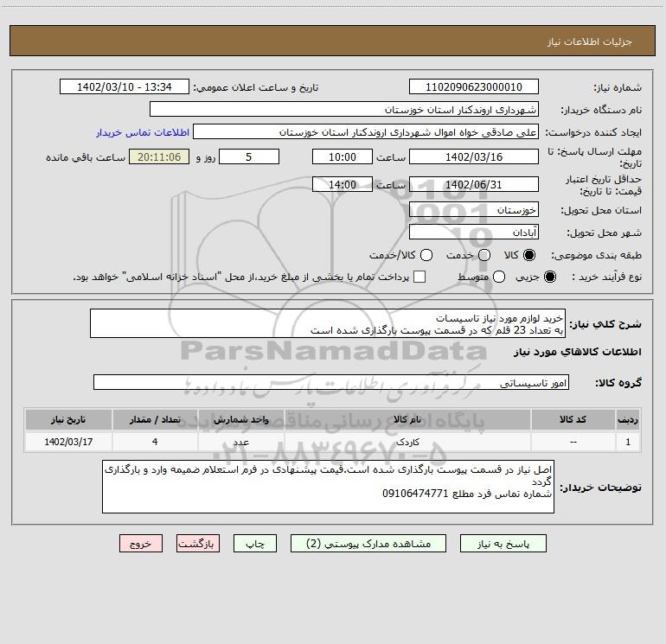Click the گروه کالا field امور تاسیساتی
The width and height of the screenshot is (666, 644).
[331, 382]
